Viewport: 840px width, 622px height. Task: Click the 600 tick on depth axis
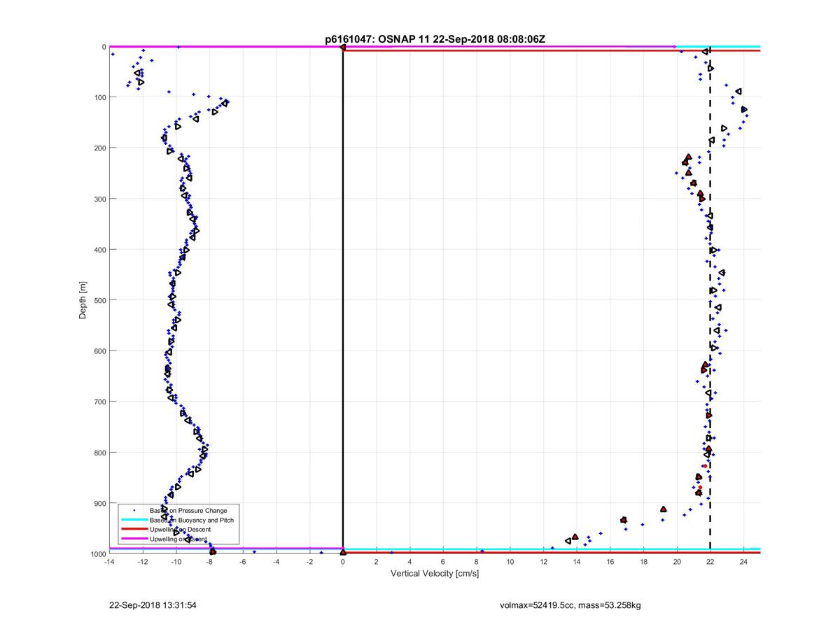pos(99,351)
